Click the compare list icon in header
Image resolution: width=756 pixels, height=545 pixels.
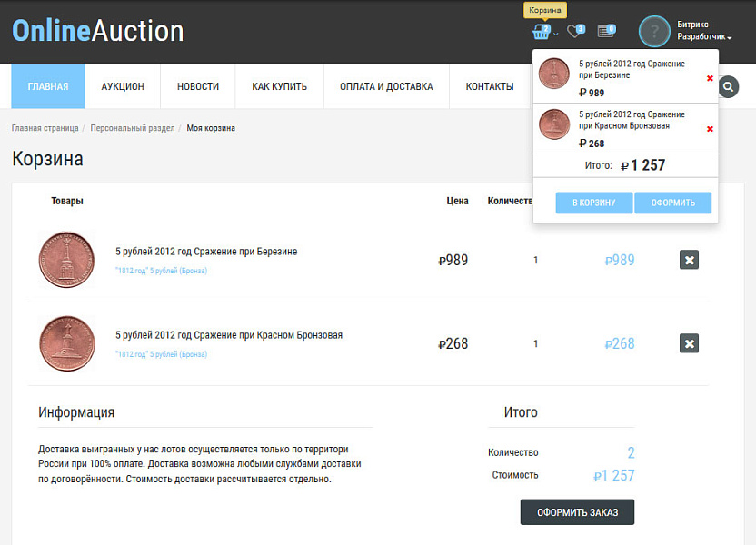coord(606,31)
